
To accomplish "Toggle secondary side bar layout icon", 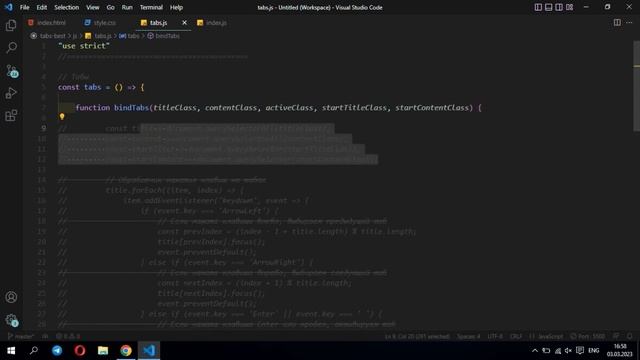I will [559, 7].
